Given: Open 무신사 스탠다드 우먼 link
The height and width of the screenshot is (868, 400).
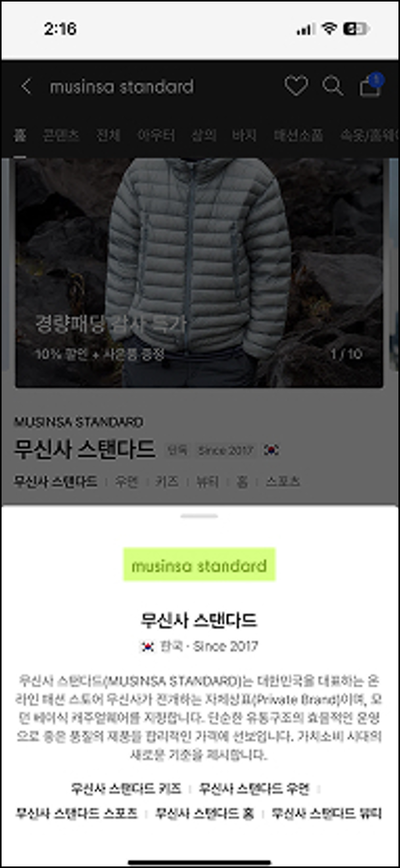Looking at the screenshot, I should pyautogui.click(x=254, y=789).
